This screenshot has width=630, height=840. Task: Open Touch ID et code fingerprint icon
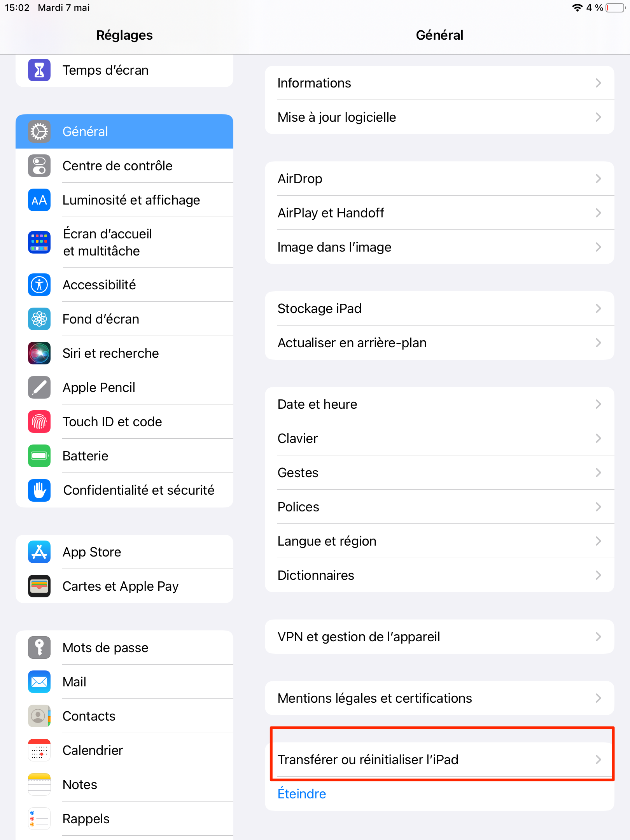39,422
